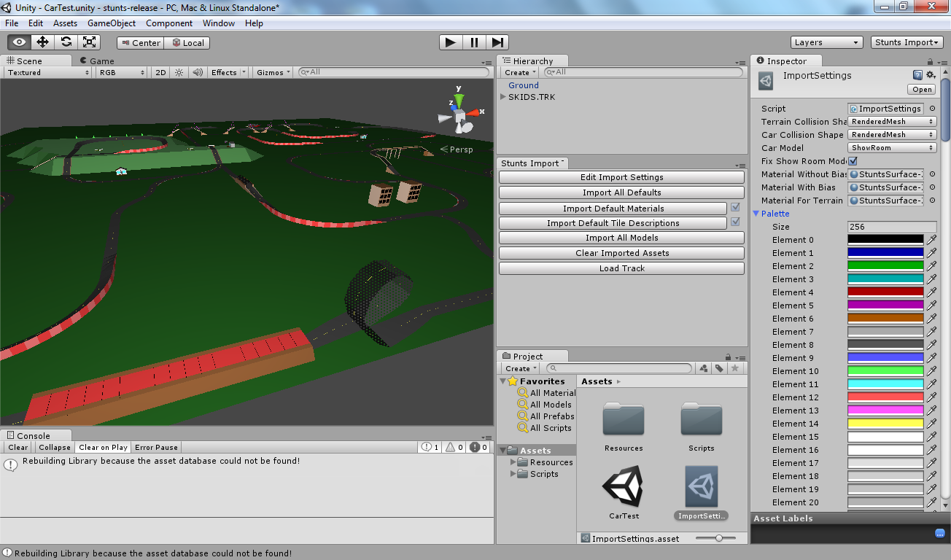
Task: Click the Open button in Inspector
Action: [922, 90]
